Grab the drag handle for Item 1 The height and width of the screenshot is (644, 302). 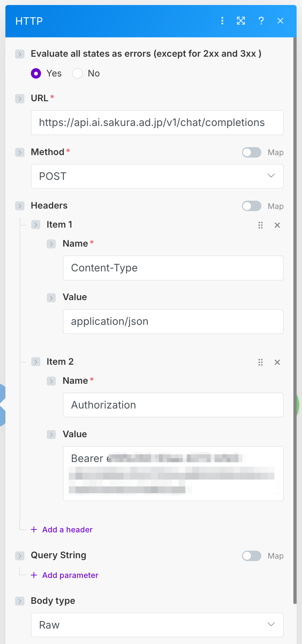tap(260, 225)
